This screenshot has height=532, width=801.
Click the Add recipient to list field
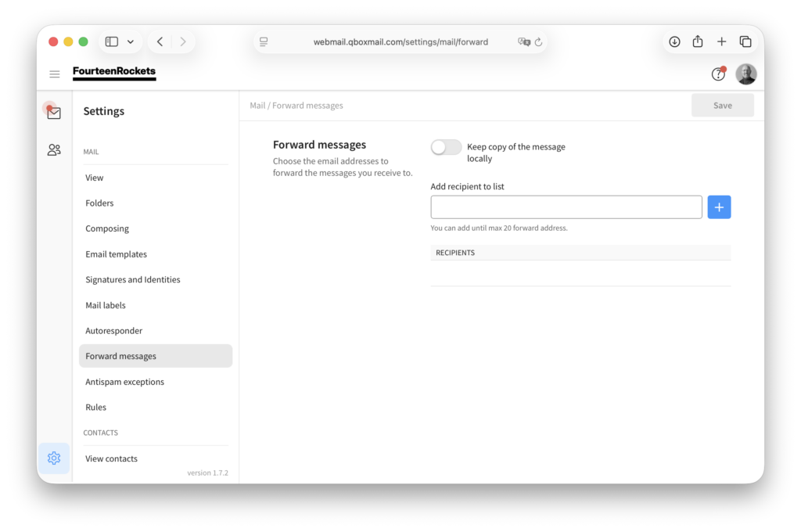pos(566,207)
